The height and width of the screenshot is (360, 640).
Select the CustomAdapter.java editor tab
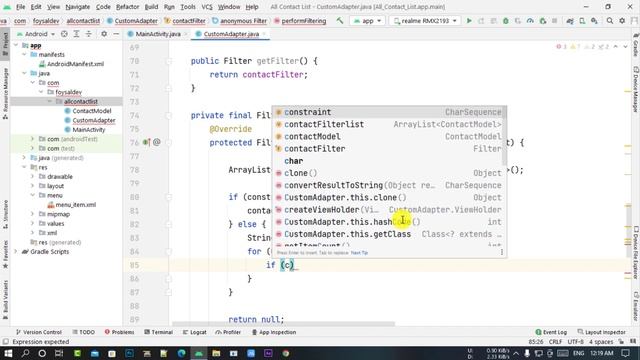tap(231, 34)
